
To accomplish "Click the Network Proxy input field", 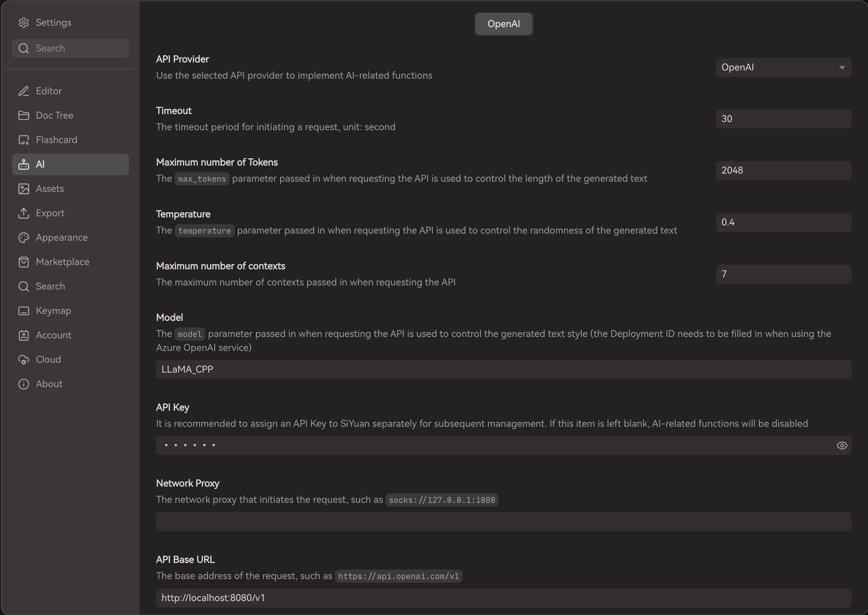I will click(503, 522).
